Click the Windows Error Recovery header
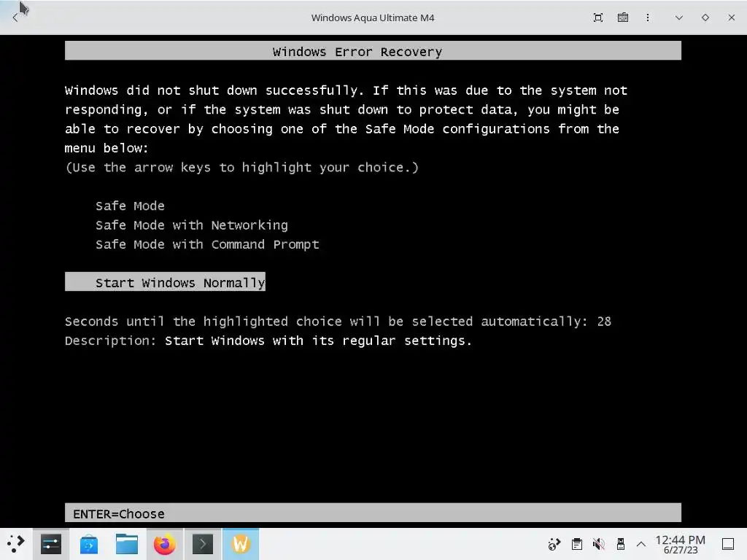The height and width of the screenshot is (560, 747). point(373,50)
